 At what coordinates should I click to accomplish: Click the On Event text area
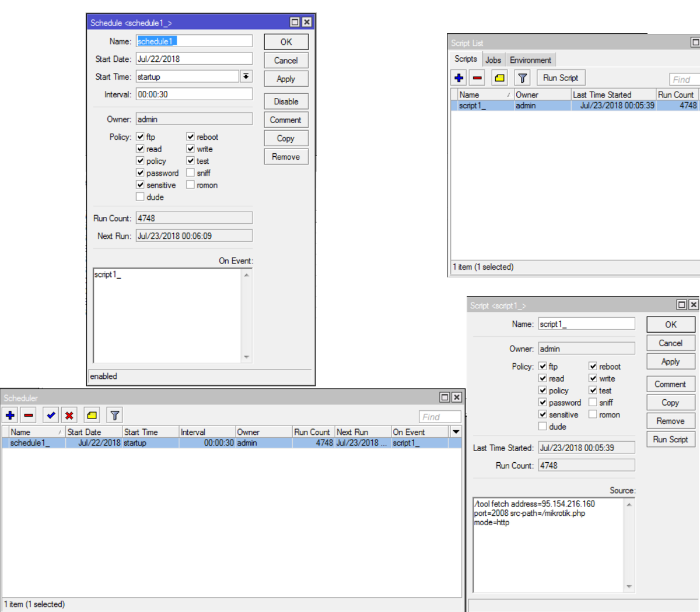pos(167,316)
